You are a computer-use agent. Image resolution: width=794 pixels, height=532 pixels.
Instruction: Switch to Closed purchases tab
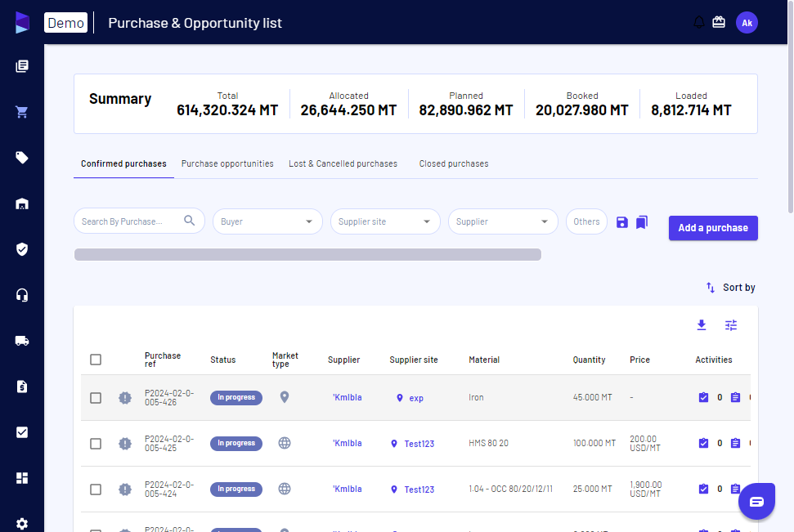454,163
